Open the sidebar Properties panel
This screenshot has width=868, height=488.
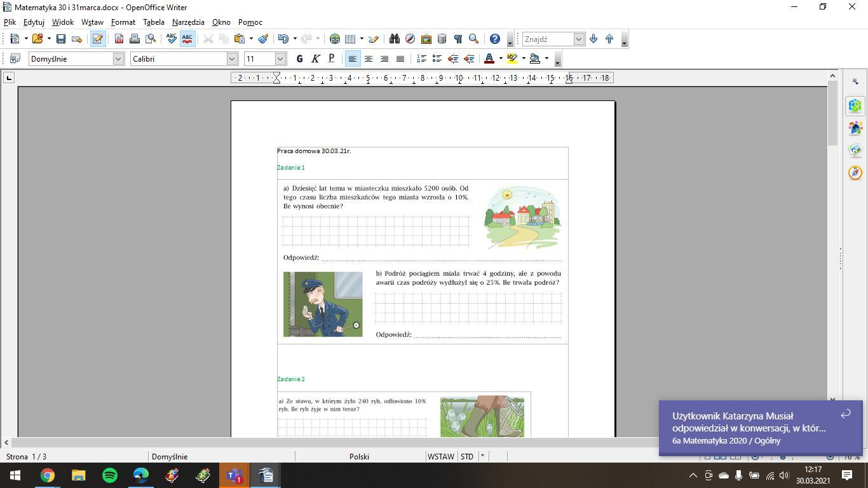pos(855,105)
